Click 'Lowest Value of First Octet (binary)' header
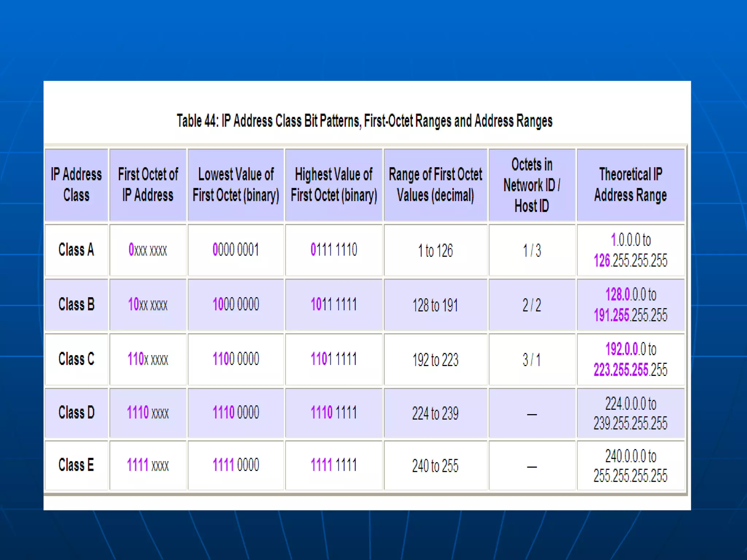 coord(236,184)
